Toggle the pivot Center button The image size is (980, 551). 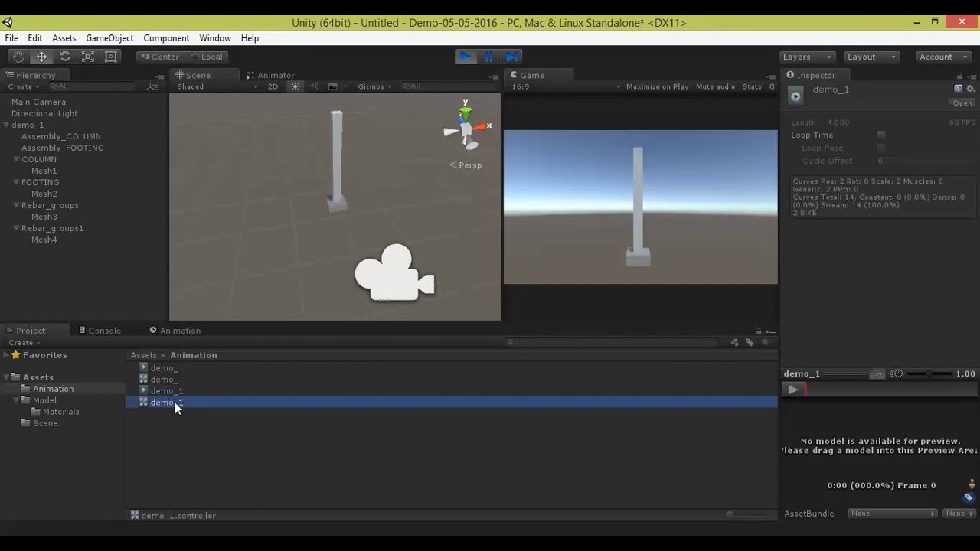pyautogui.click(x=159, y=57)
